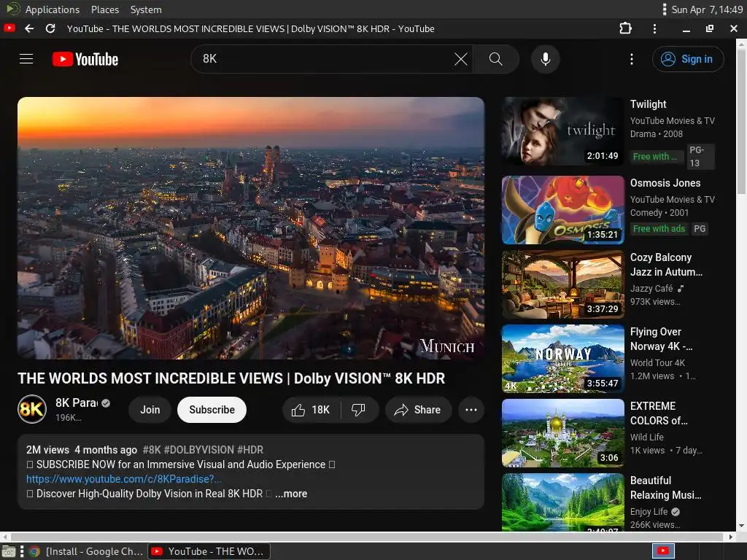This screenshot has height=560, width=747.
Task: Click the #DOLBYVISION hashtag
Action: (198, 449)
